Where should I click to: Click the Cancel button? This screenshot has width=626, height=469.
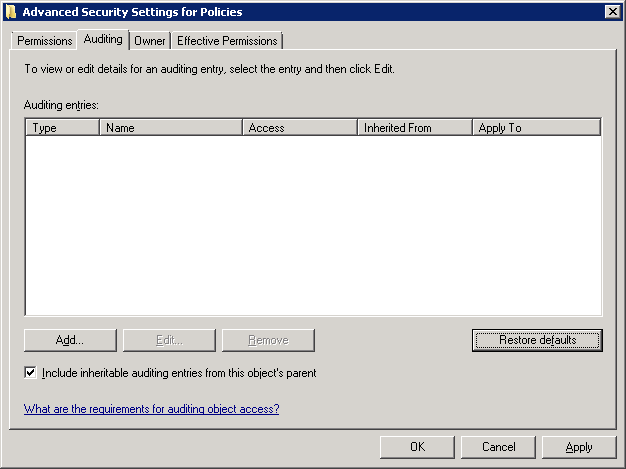pos(498,447)
